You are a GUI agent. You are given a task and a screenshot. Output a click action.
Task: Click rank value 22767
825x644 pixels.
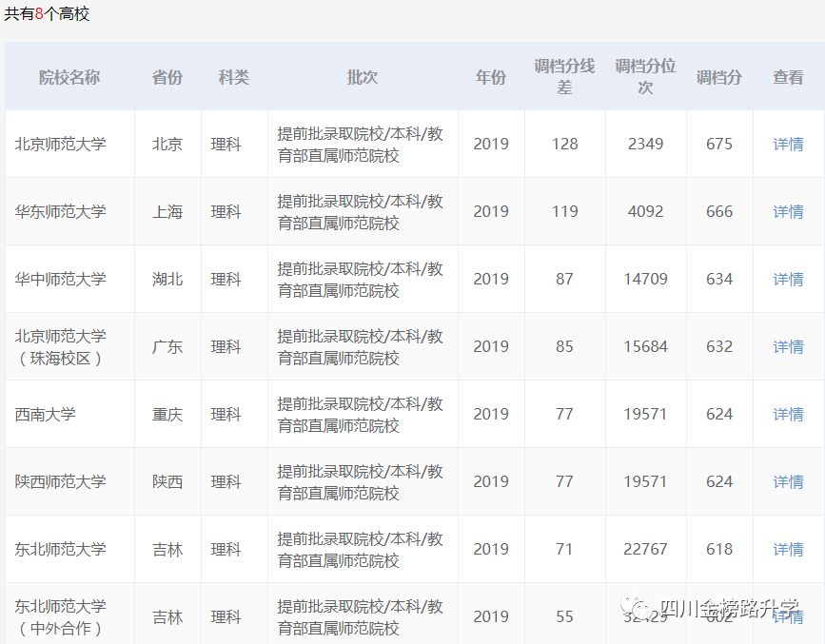645,549
